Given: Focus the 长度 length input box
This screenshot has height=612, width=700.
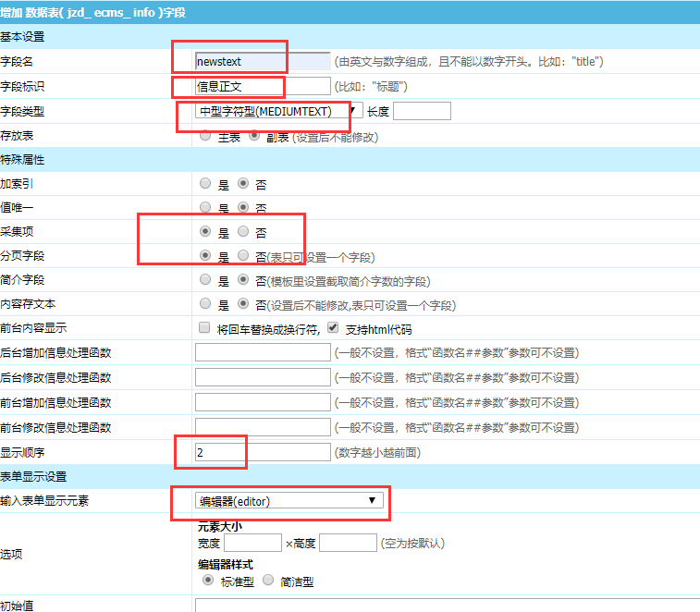Looking at the screenshot, I should (422, 111).
